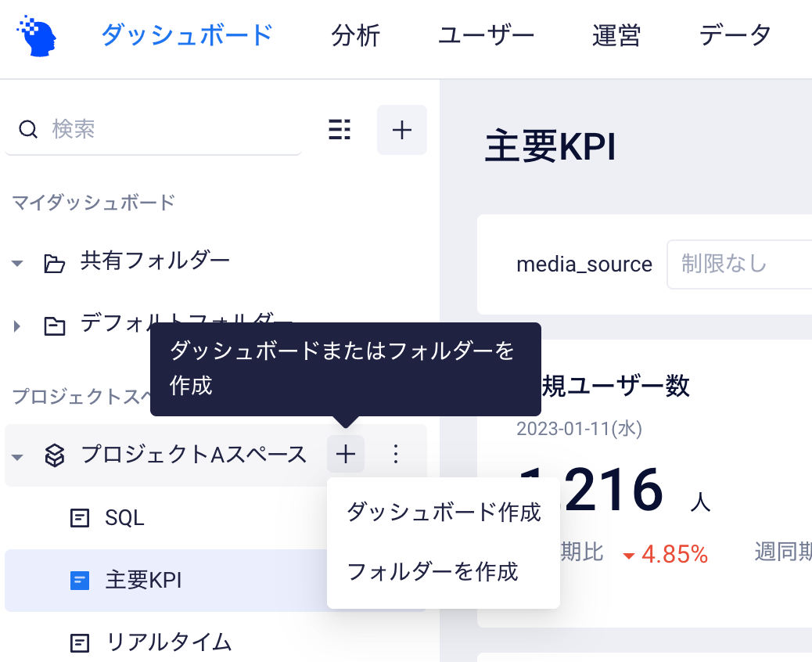Toggle the list view icon beside search

point(340,129)
